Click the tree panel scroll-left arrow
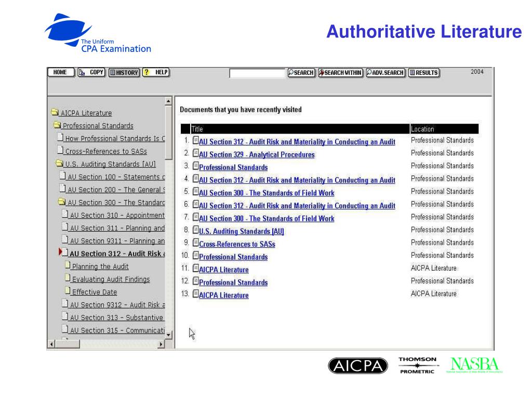532x399 pixels. [51, 344]
